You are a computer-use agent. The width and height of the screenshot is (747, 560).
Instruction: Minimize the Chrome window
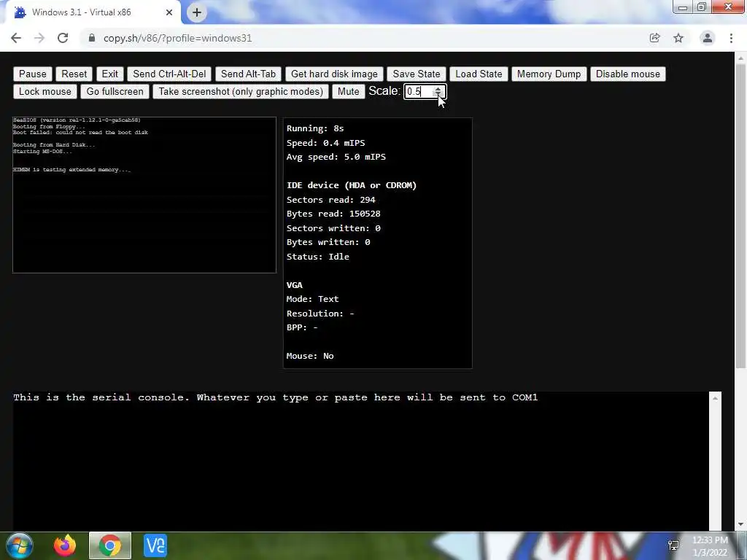[x=683, y=7]
